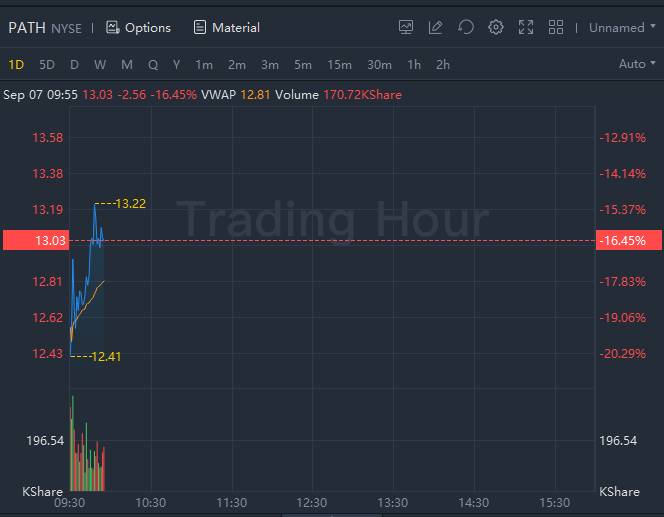Click the 12.41 low price marker
Image resolution: width=664 pixels, height=517 pixels.
tap(105, 356)
